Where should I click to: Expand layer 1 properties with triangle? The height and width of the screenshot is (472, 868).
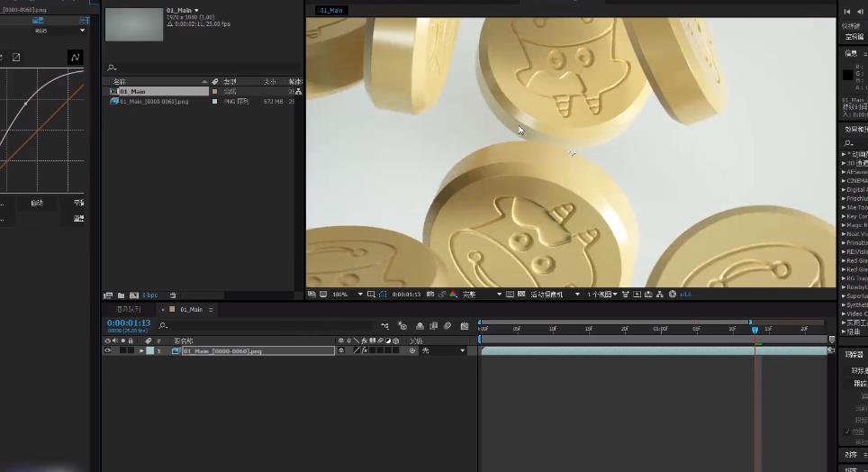141,350
